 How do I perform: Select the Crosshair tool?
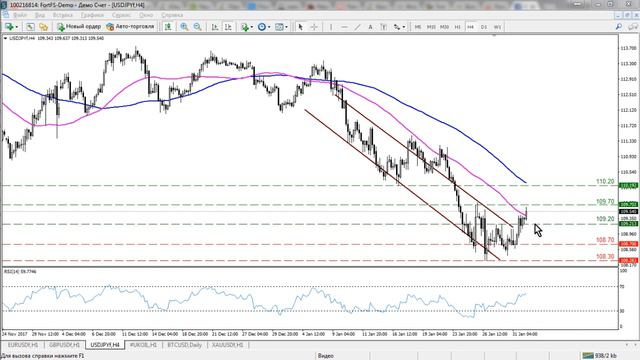[314, 27]
